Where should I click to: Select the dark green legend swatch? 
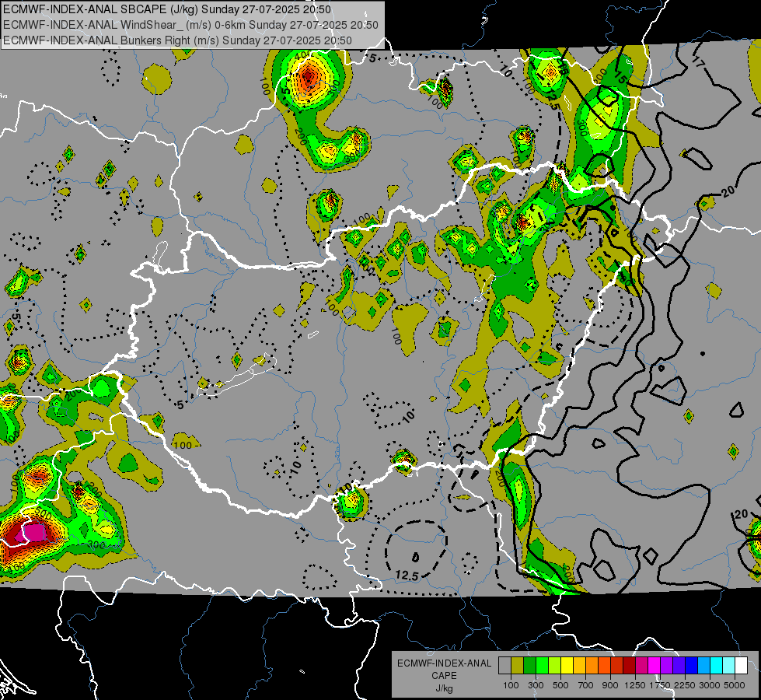tap(529, 666)
